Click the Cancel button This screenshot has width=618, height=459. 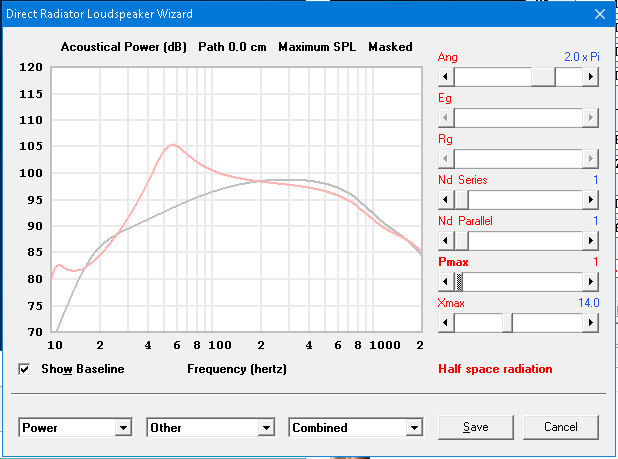pyautogui.click(x=561, y=427)
